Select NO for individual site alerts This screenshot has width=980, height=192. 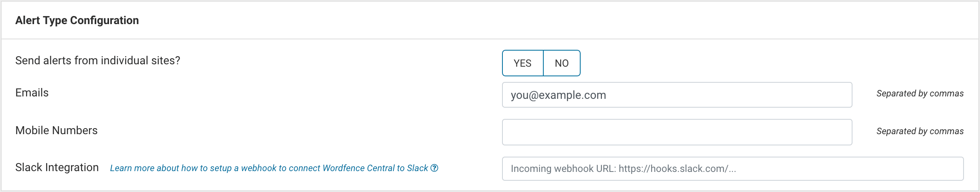[x=561, y=63]
